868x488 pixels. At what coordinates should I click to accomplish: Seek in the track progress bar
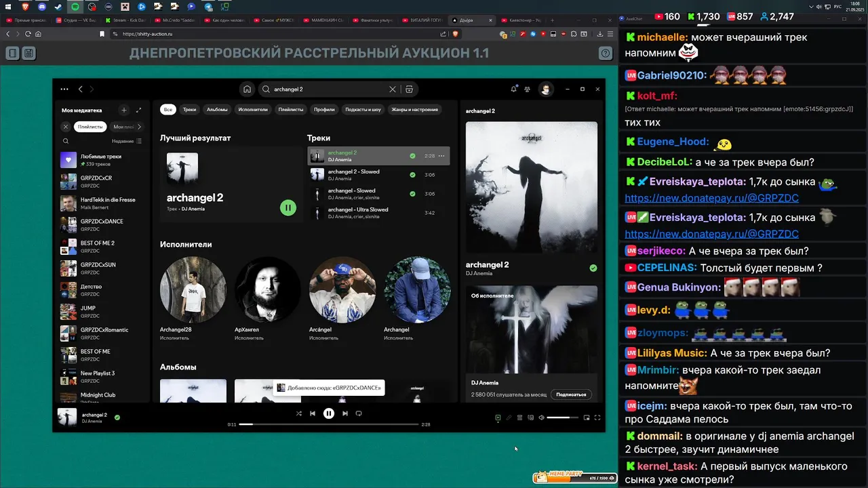tap(330, 424)
